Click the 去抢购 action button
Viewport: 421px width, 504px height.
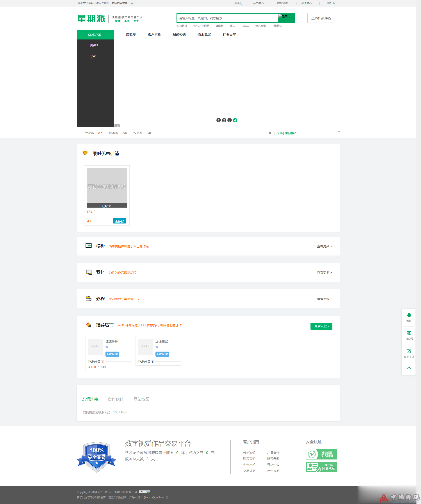(x=120, y=221)
